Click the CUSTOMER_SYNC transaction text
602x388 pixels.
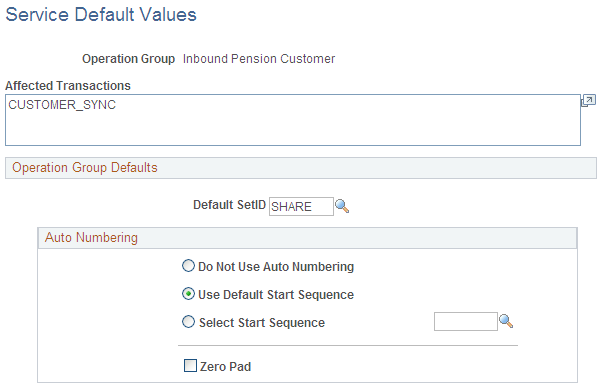(62, 105)
